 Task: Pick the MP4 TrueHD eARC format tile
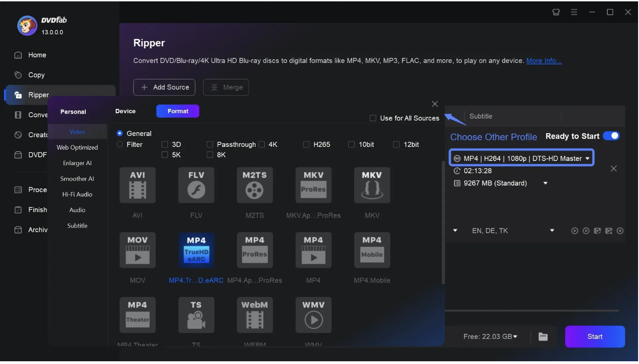[x=196, y=250]
